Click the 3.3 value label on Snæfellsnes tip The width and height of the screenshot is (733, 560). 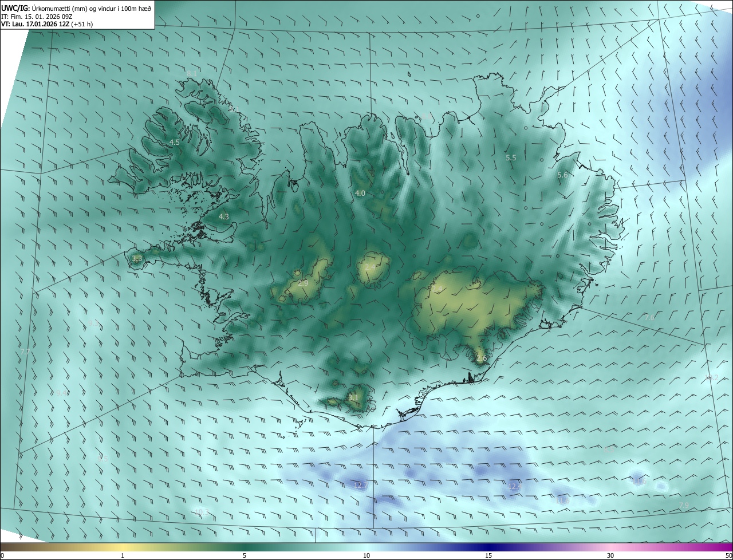(x=137, y=259)
